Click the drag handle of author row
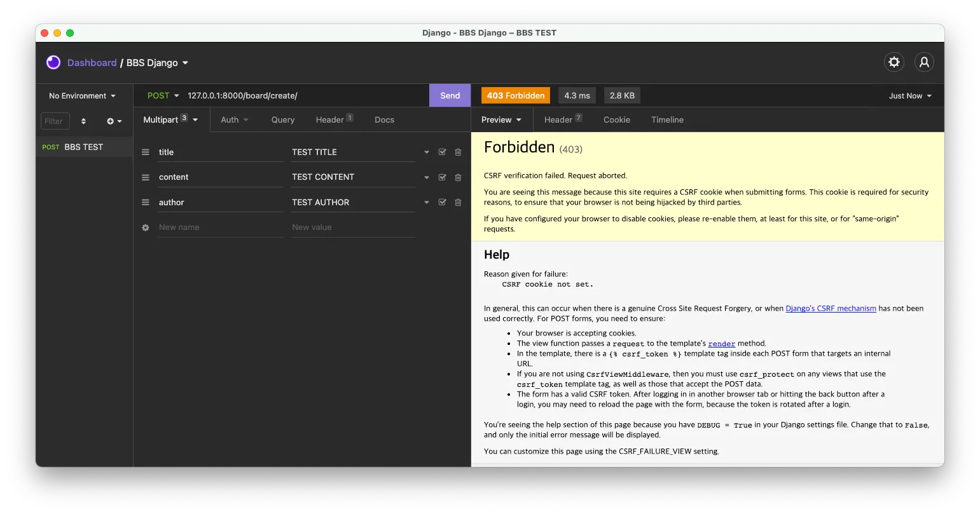980x514 pixels. (146, 202)
